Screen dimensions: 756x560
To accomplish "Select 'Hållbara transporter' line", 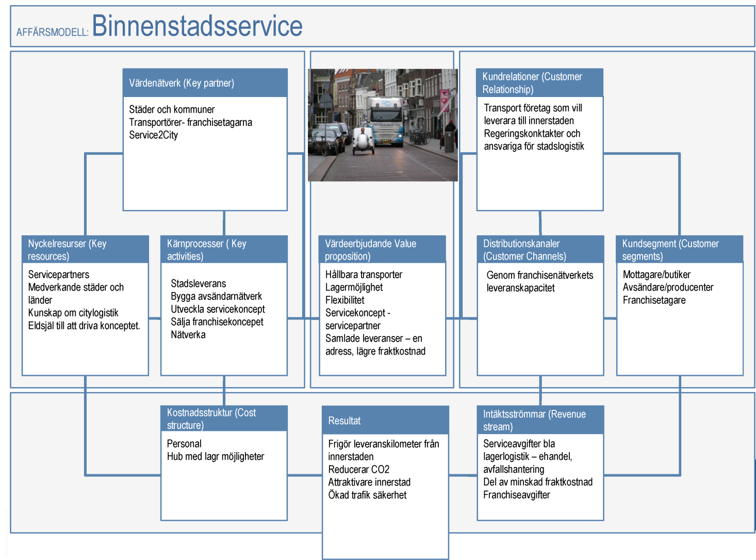I will (x=364, y=275).
